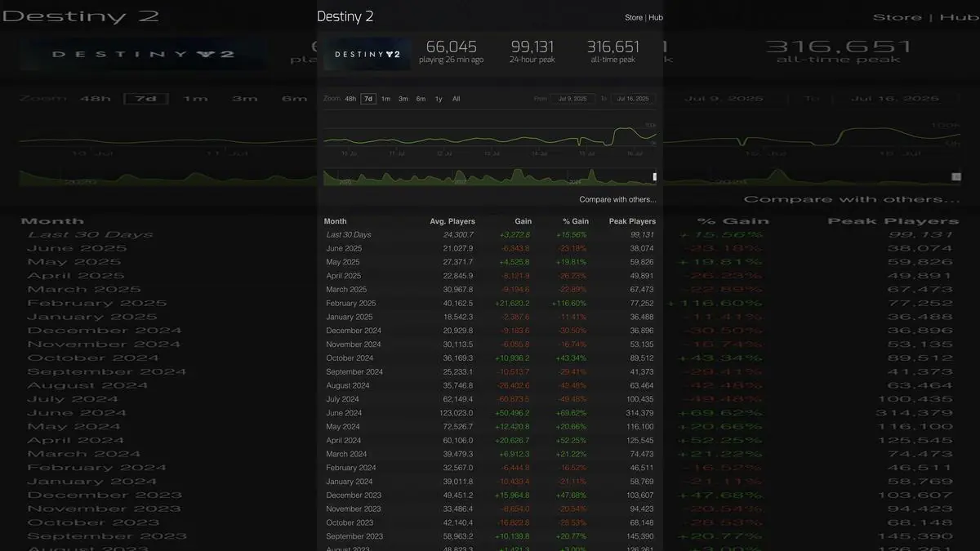Open the Hub link
Viewport: 980px width, 551px height.
coord(655,17)
